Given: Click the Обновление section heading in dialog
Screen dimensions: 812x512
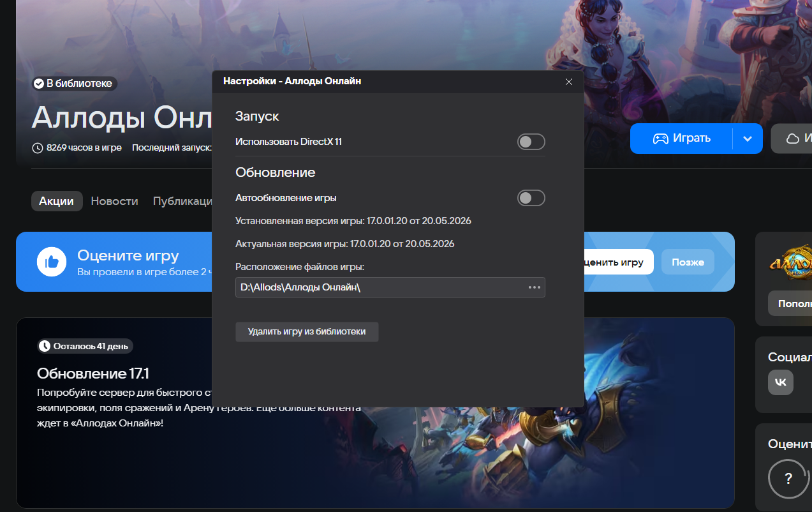Looking at the screenshot, I should [276, 172].
